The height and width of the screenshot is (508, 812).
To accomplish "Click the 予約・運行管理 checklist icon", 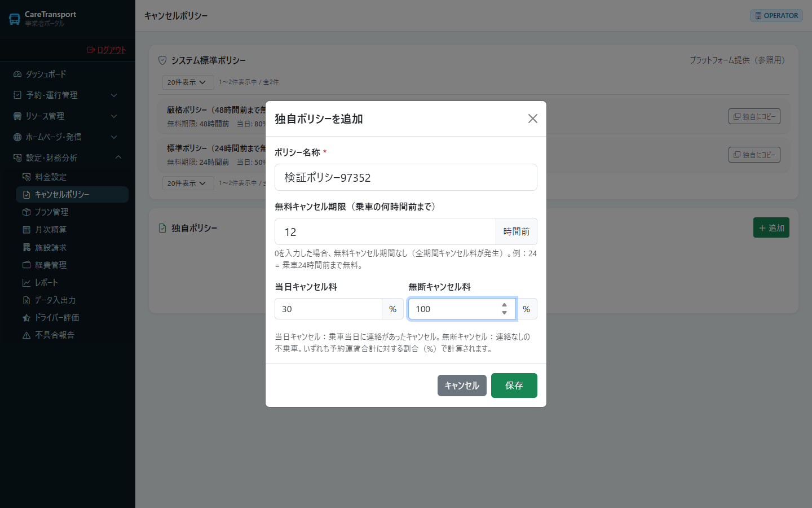I will tap(17, 95).
